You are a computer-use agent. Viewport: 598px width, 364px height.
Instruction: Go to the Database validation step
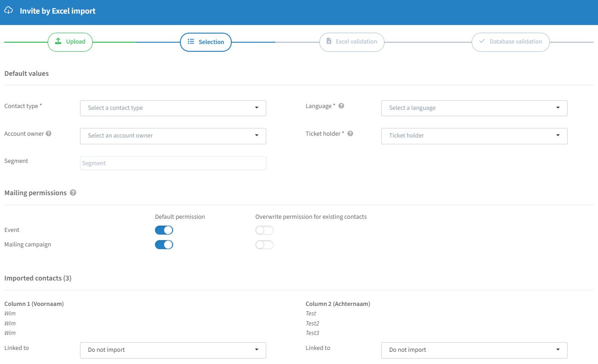[510, 42]
